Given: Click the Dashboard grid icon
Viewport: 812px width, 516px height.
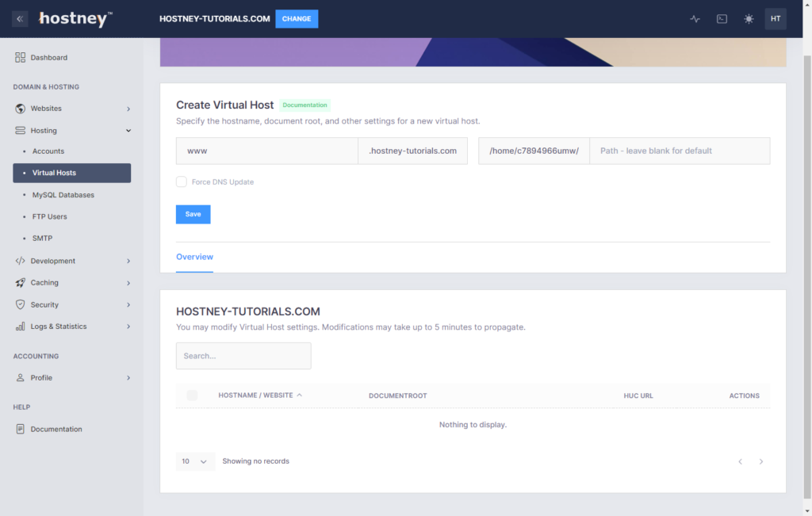Looking at the screenshot, I should point(21,57).
